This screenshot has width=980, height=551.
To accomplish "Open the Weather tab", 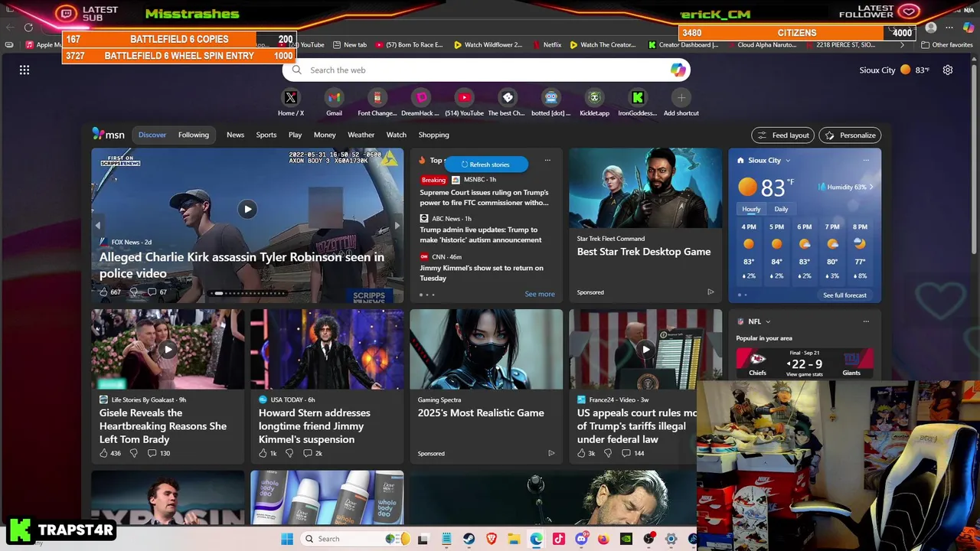I will coord(361,135).
